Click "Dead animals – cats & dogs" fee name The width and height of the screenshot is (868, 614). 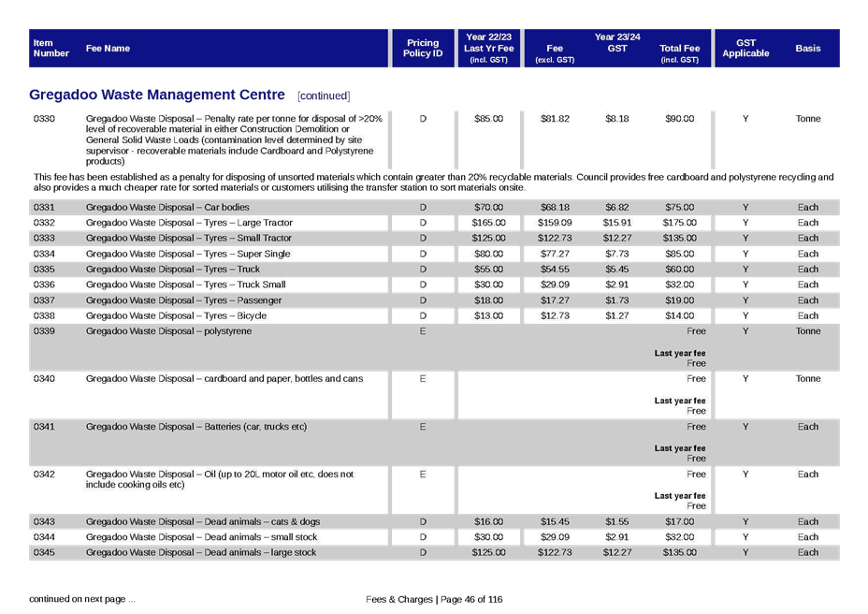point(203,522)
